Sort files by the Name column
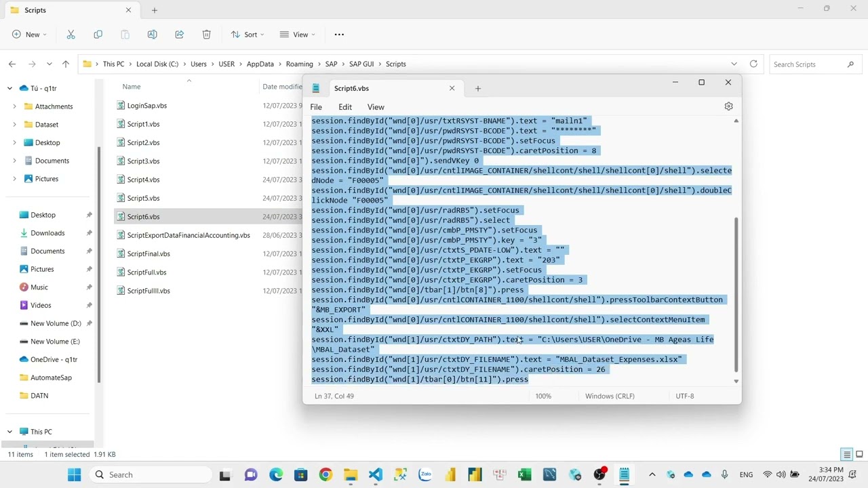The image size is (868, 488). (x=132, y=87)
